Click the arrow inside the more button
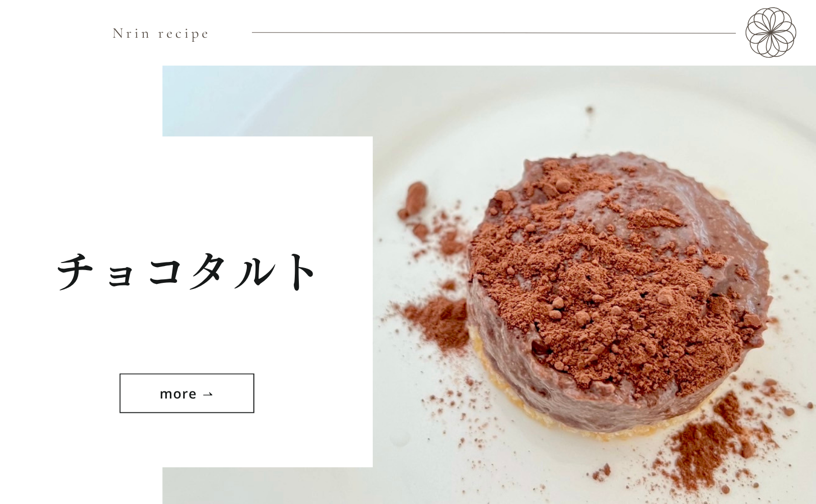Screen dimensions: 816x504 (208, 394)
